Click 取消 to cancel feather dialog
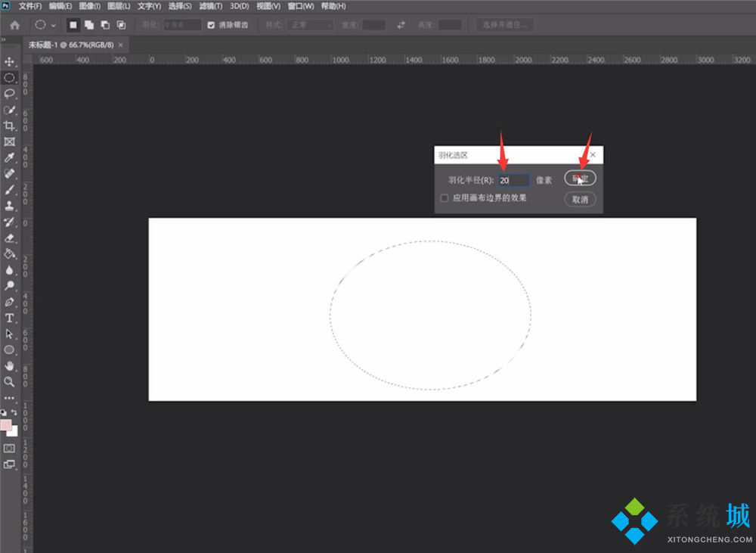756x553 pixels. (580, 200)
